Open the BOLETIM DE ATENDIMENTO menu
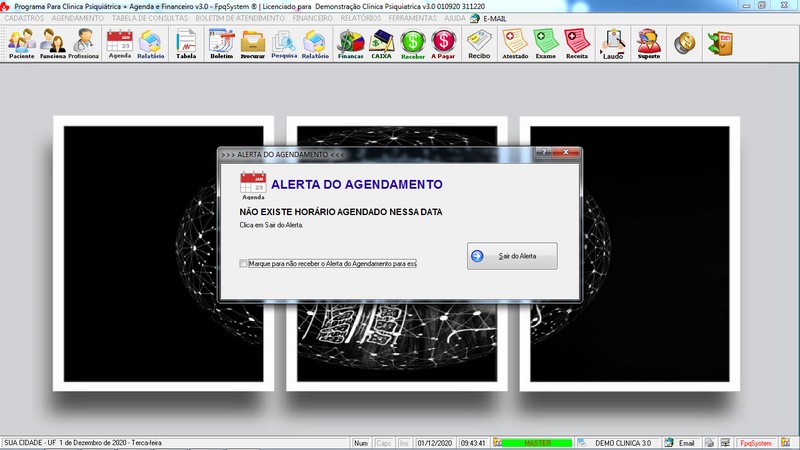Screen dimensions: 800x450 240,18
